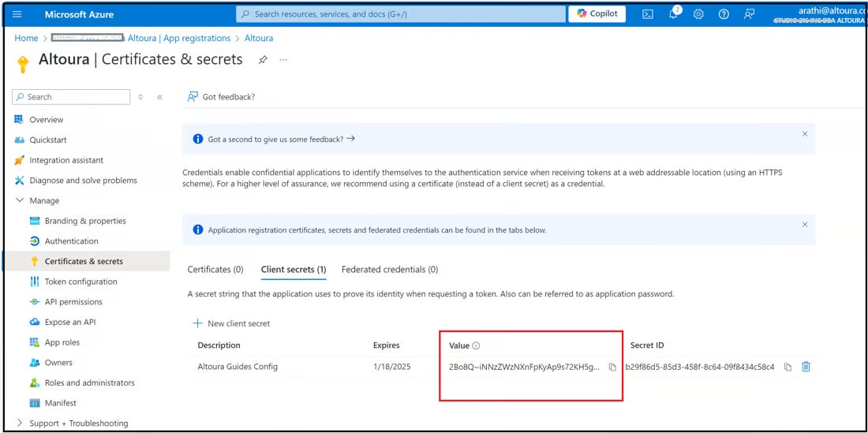Switch to Federated credentials (0) tab
This screenshot has width=868, height=433.
pos(390,270)
